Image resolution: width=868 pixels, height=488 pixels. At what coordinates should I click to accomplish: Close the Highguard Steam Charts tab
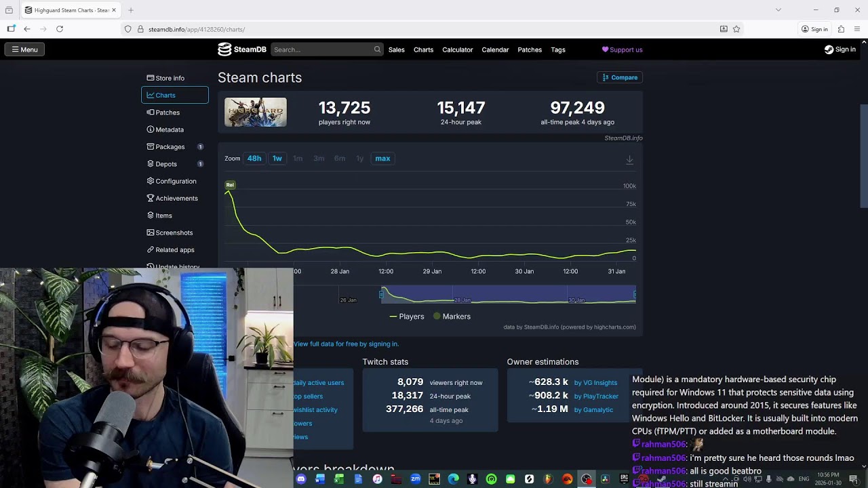(x=115, y=10)
